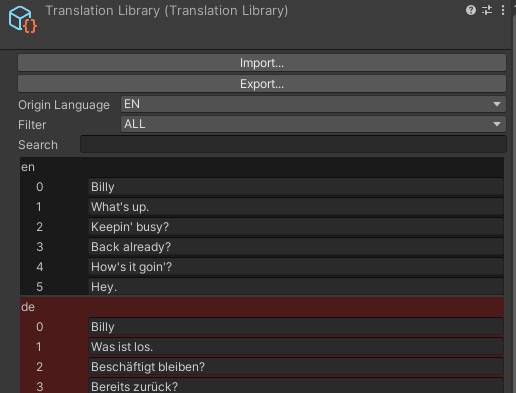Edit the entry 'Hey.'
Image resolution: width=516 pixels, height=393 pixels.
coord(296,286)
